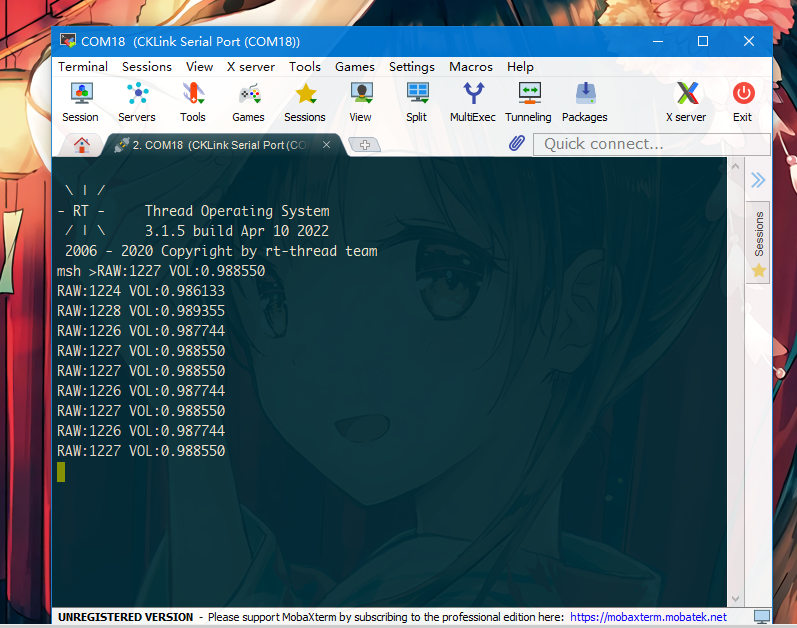Activate the MultiExec toolbar icon

[x=473, y=102]
